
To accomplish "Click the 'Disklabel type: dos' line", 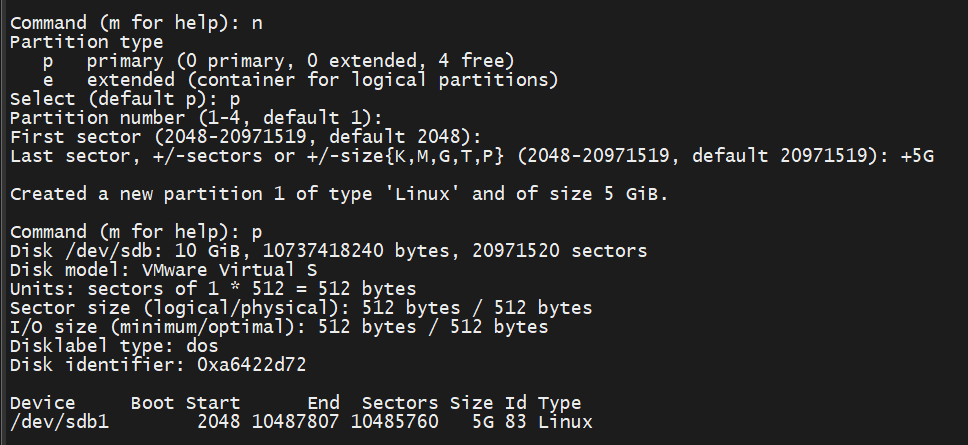I will 114,346.
